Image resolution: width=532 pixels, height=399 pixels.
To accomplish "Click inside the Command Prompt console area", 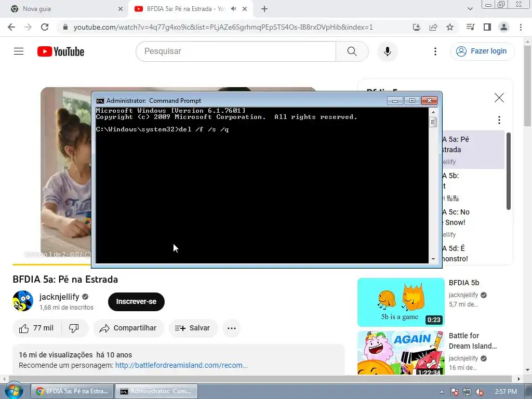I will 262,185.
